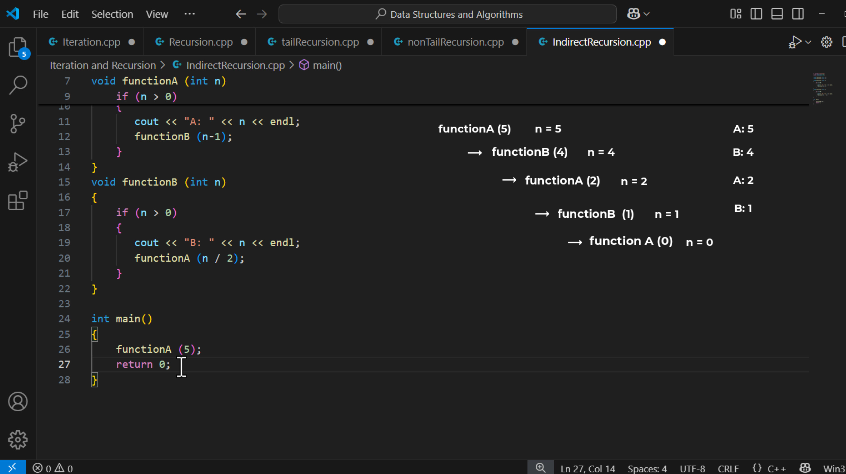
Task: Close unsaved IndirectRecursion.cpp tab dot
Action: [x=662, y=42]
